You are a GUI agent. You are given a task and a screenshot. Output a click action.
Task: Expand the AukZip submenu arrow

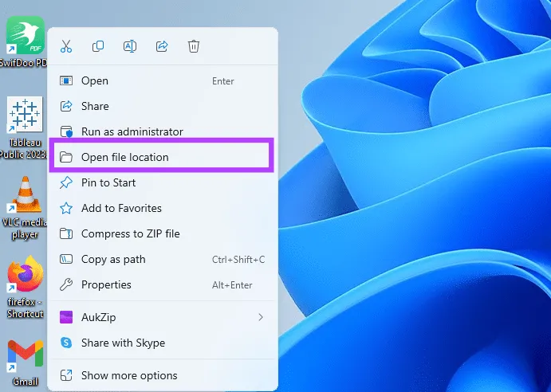click(261, 317)
